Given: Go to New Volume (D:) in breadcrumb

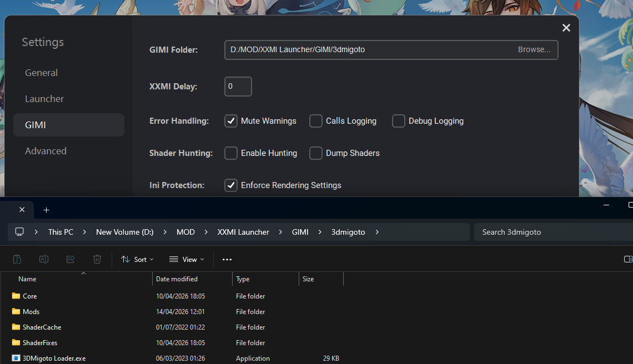Looking at the screenshot, I should click(x=125, y=232).
